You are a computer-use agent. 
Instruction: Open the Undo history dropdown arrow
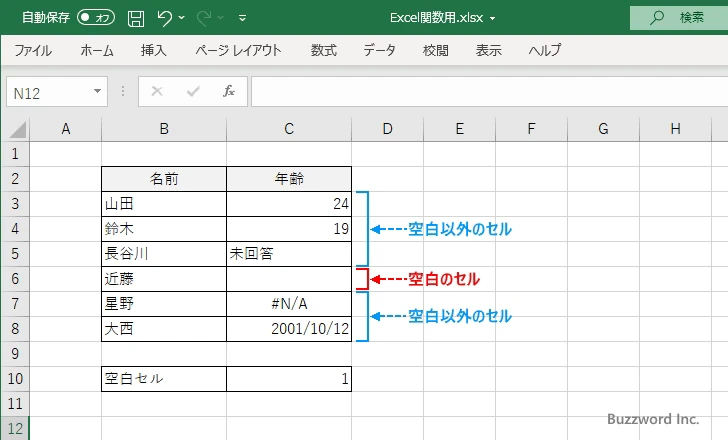point(182,18)
